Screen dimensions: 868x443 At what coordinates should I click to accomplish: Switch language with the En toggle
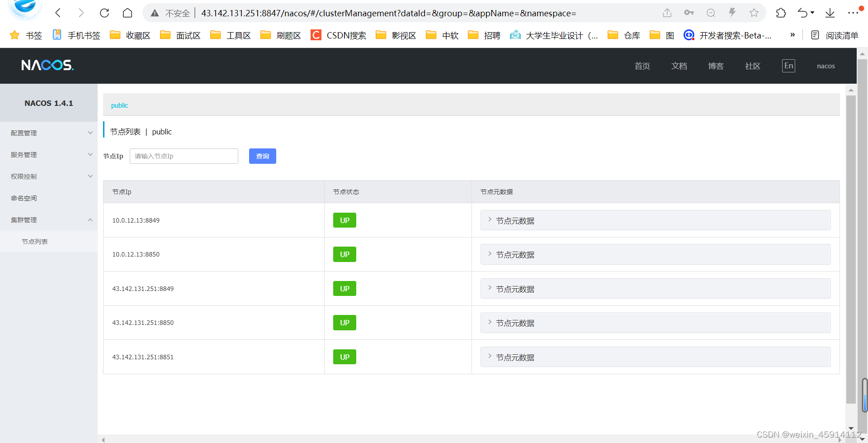coord(788,66)
